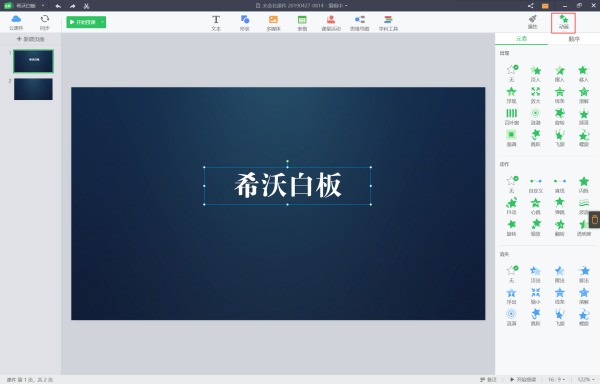Apply 弹跳 bounce action animation

coord(559,206)
